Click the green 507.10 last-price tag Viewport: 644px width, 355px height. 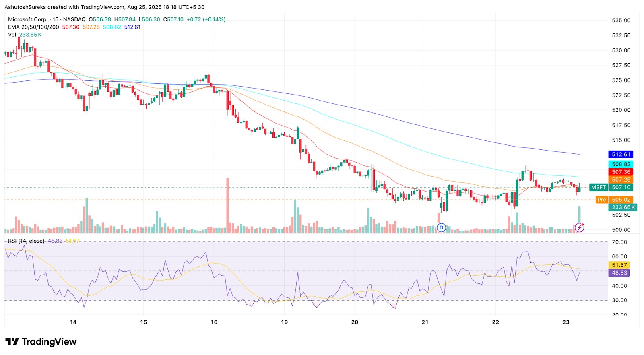pos(621,187)
